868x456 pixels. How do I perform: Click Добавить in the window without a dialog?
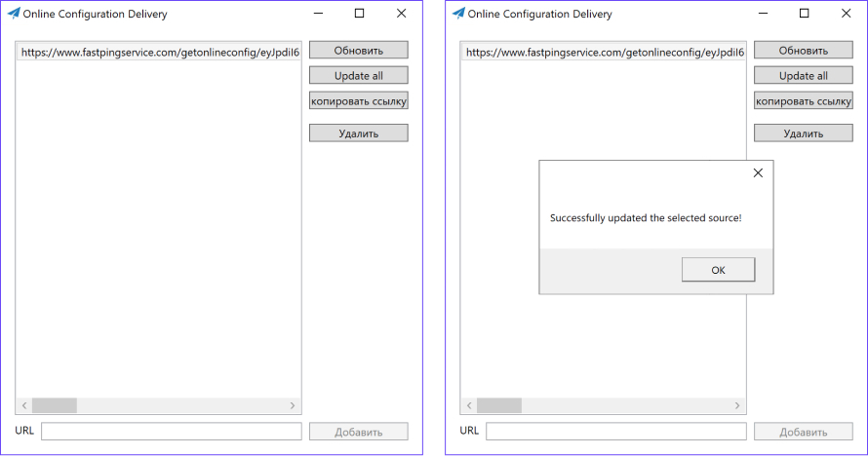click(359, 432)
